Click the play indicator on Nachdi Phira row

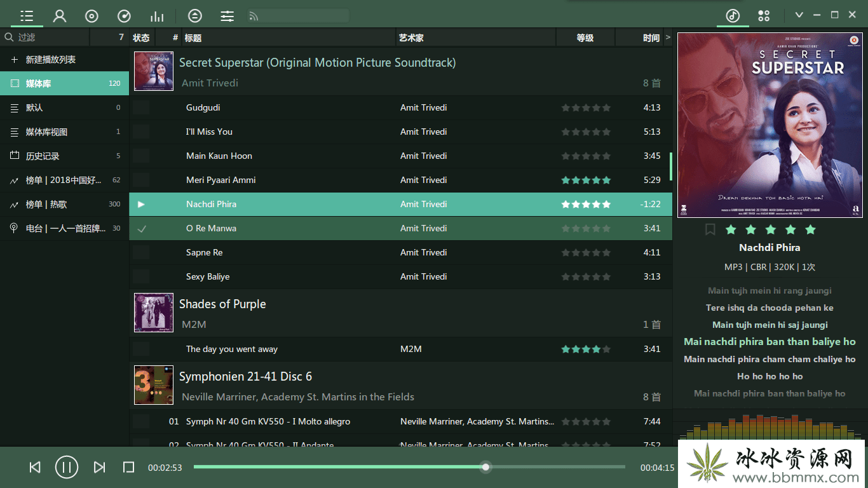click(x=142, y=205)
